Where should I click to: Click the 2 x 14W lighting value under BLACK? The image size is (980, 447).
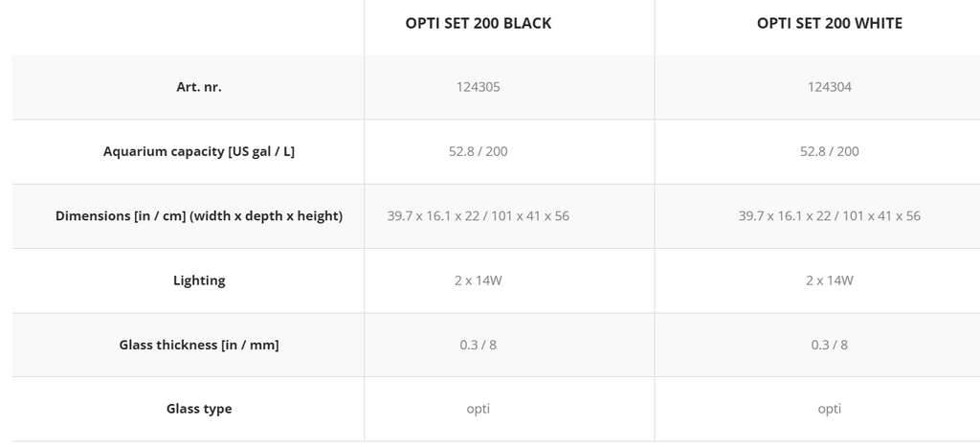click(x=479, y=280)
